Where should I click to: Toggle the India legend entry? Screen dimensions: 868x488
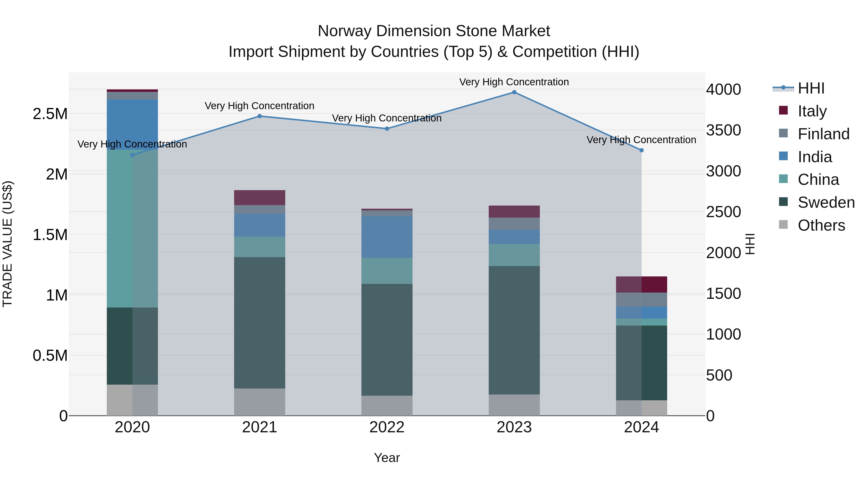pyautogui.click(x=805, y=157)
